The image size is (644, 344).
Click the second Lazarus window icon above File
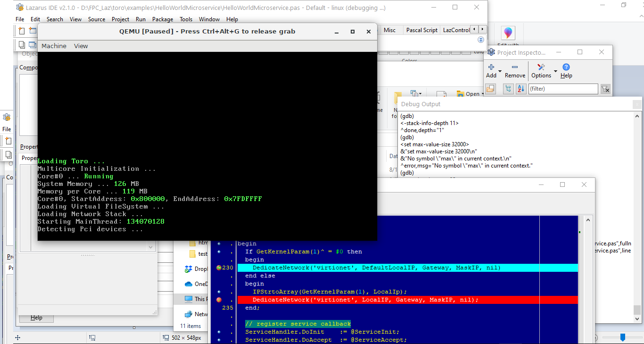click(7, 117)
